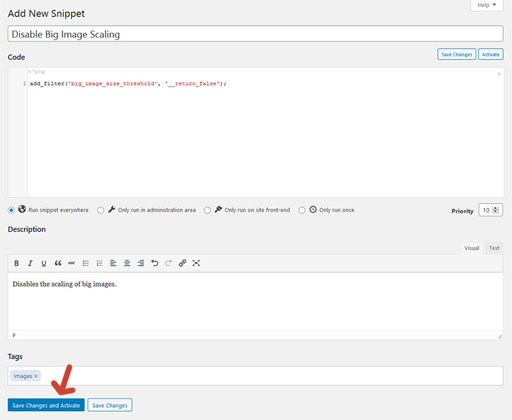Apply underline formatting in description editor
Screen dimensions: 512x420
(x=44, y=263)
